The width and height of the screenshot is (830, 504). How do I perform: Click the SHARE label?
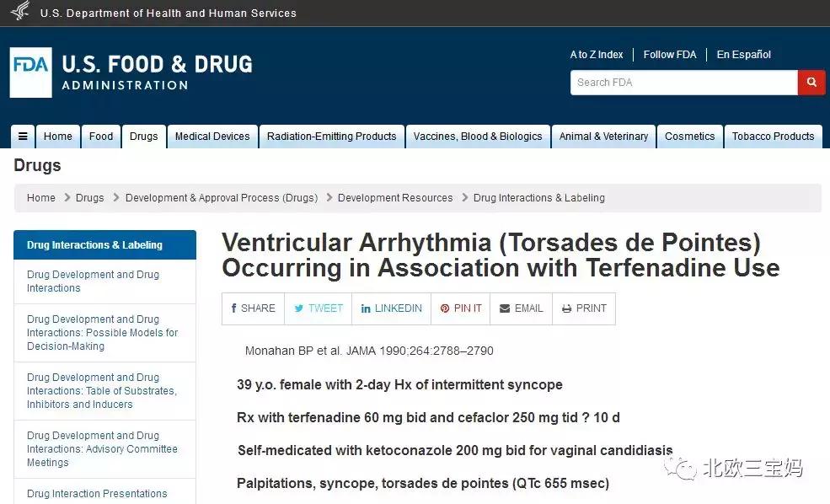coord(258,308)
